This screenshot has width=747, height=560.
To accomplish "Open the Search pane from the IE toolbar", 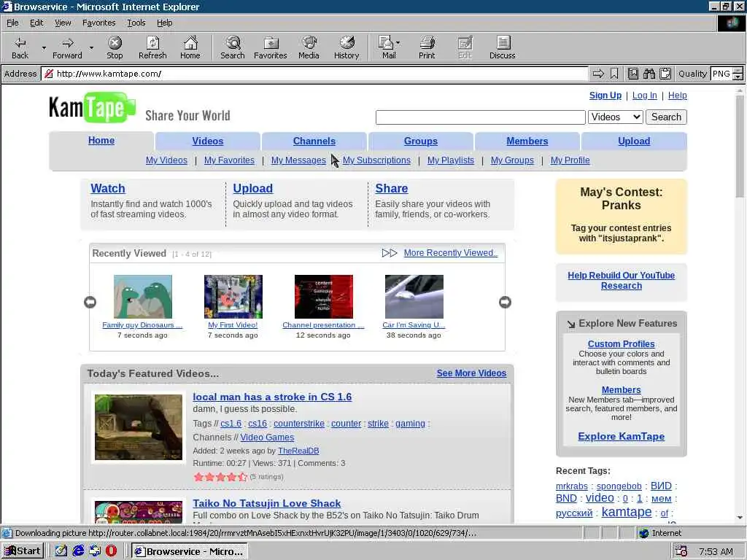I will click(233, 43).
